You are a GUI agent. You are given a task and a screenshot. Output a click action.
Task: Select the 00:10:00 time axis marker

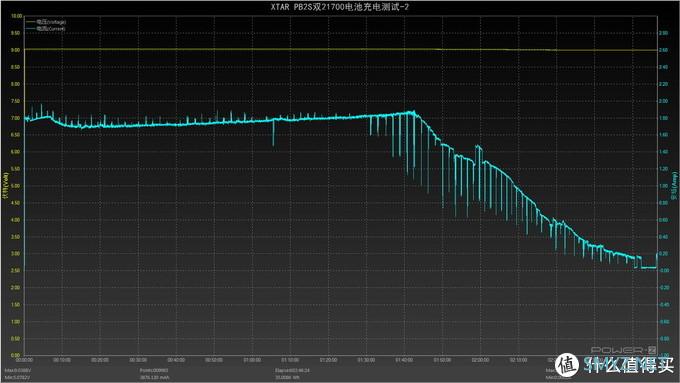(x=62, y=360)
